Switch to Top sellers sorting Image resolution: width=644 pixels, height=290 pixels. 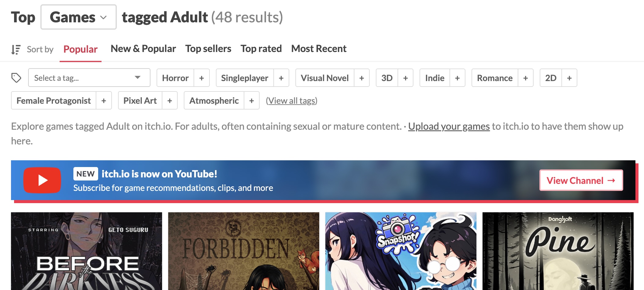(x=208, y=49)
